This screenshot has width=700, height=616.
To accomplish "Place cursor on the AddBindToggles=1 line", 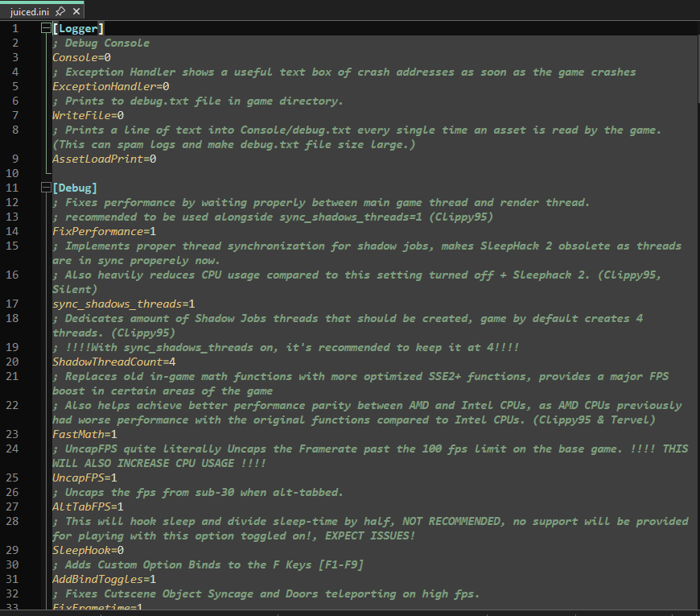I will (x=104, y=580).
